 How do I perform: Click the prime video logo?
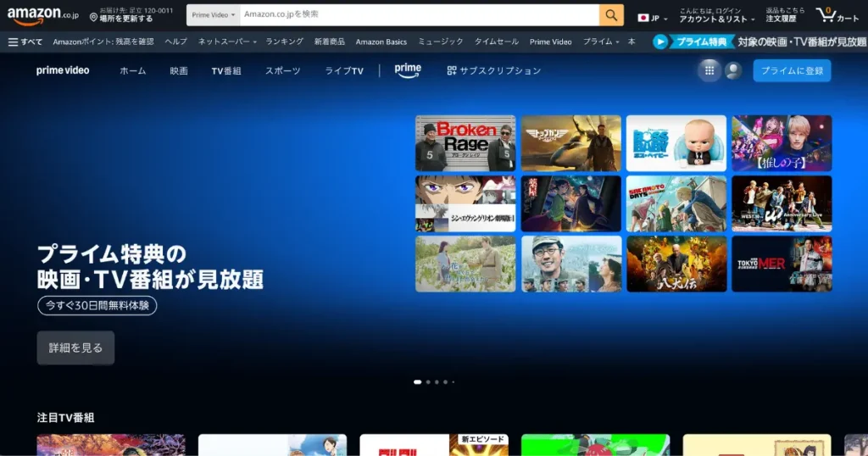(x=63, y=70)
